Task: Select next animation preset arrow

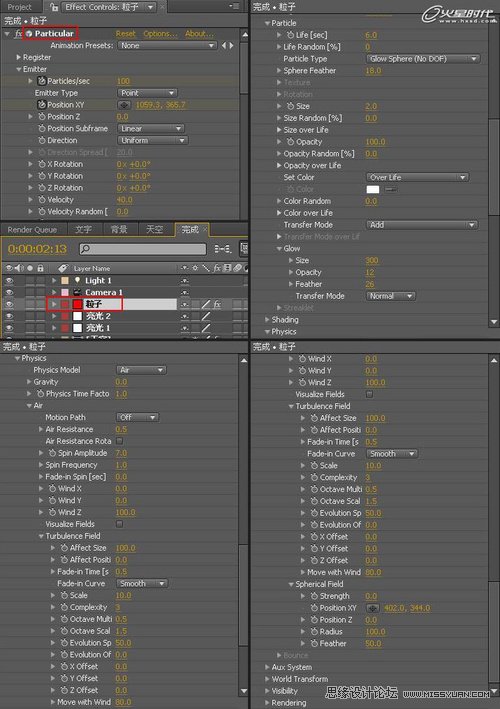Action: point(231,45)
